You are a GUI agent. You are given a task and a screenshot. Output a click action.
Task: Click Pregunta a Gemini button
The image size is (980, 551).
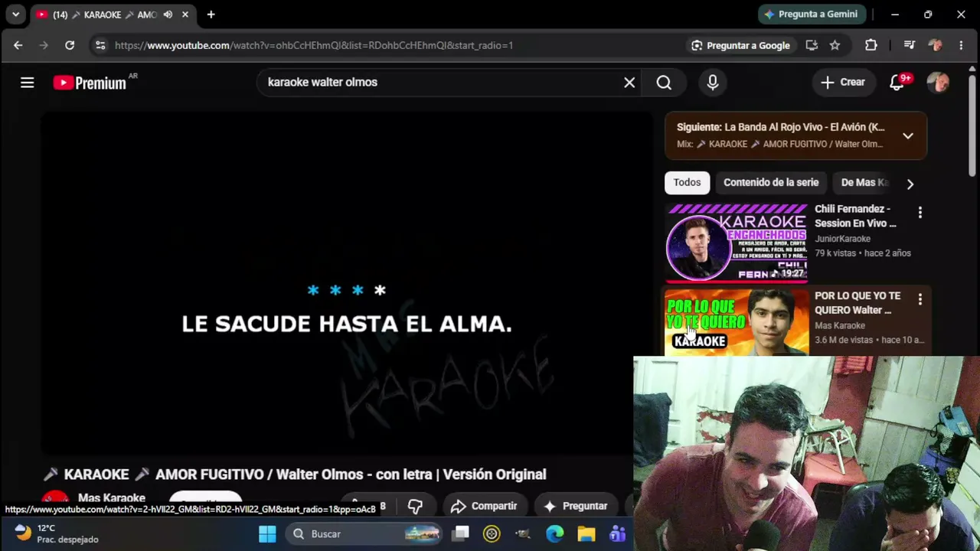[x=812, y=15]
